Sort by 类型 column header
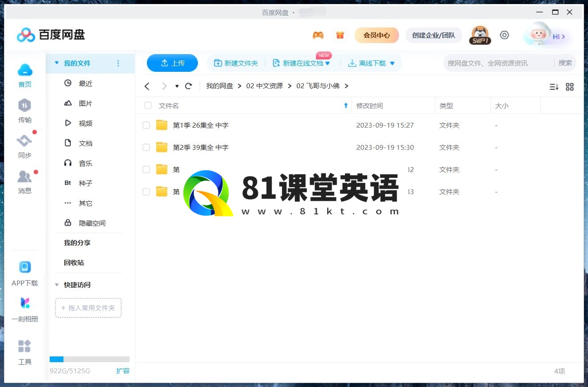Image resolution: width=588 pixels, height=387 pixels. click(446, 106)
